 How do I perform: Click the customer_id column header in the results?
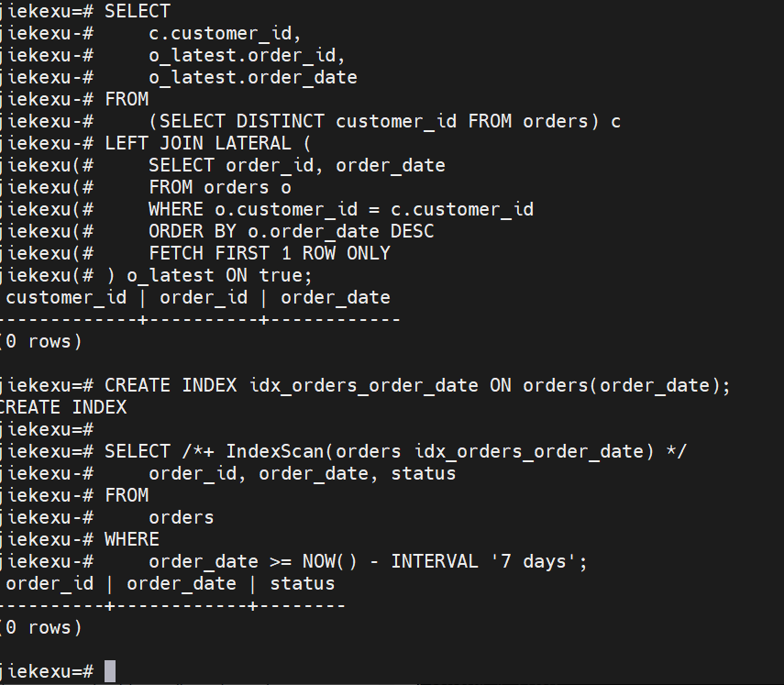pos(66,297)
